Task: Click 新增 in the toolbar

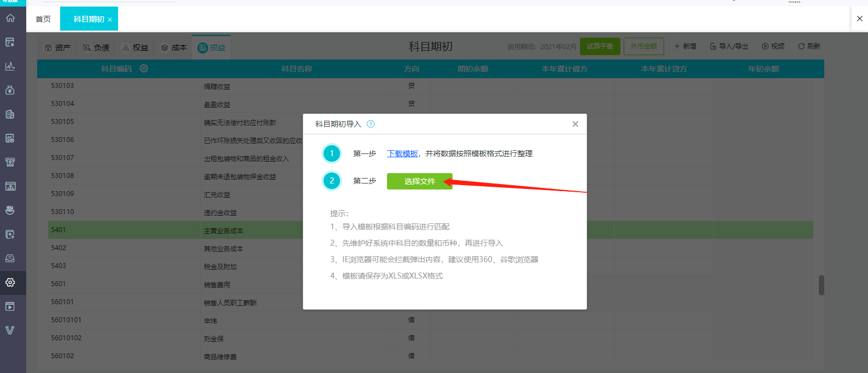Action: pos(685,46)
